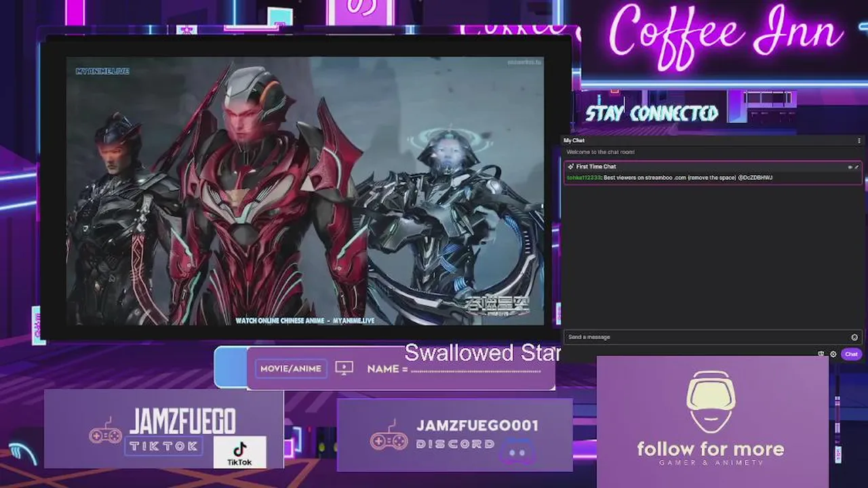Screen dimensions: 868x488
Task: Click username tonka112233 in chat
Action: coord(584,178)
